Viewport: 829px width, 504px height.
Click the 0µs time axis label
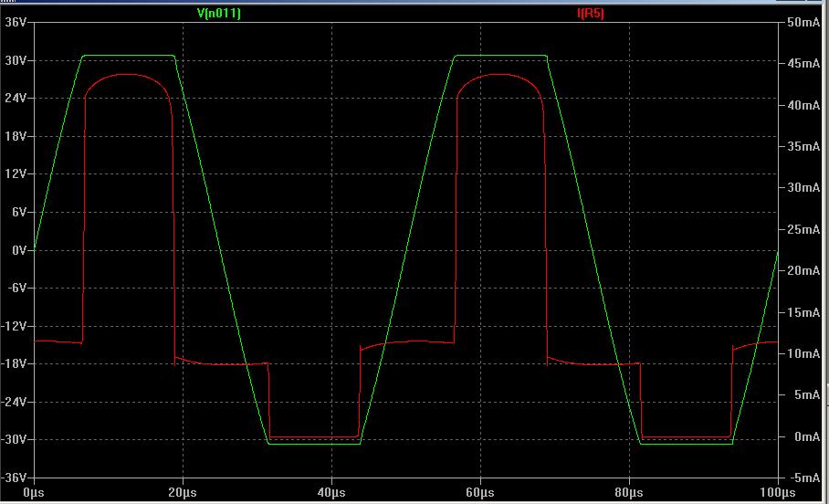34,492
